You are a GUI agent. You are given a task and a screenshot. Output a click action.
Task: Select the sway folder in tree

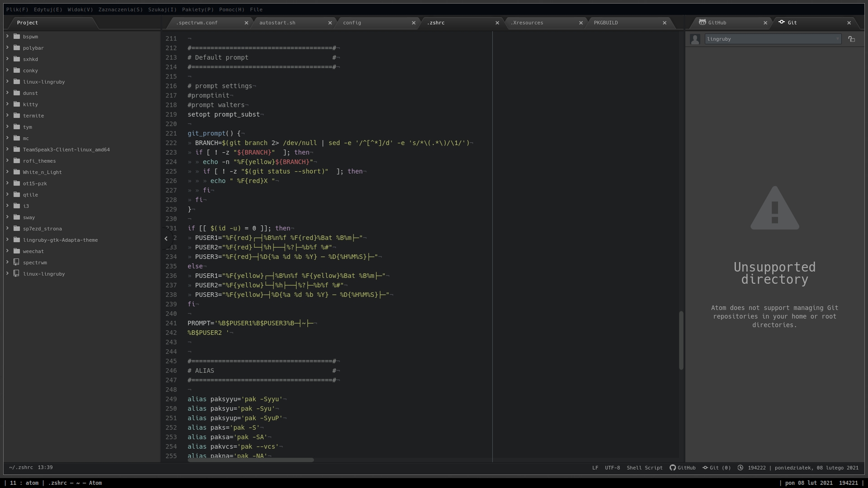pyautogui.click(x=29, y=217)
